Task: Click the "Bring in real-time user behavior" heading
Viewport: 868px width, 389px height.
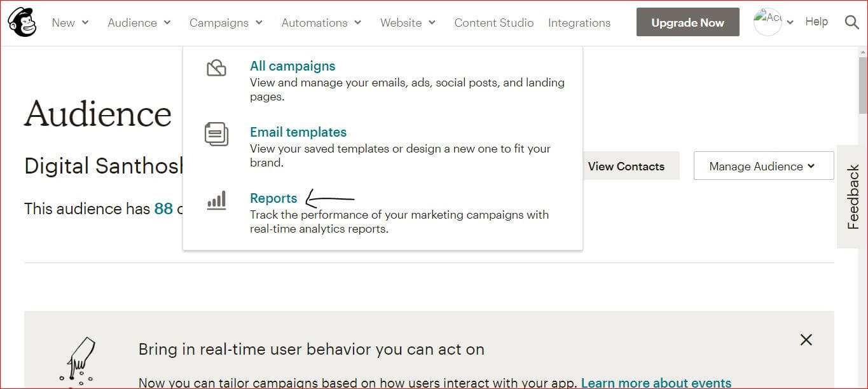Action: (x=311, y=349)
